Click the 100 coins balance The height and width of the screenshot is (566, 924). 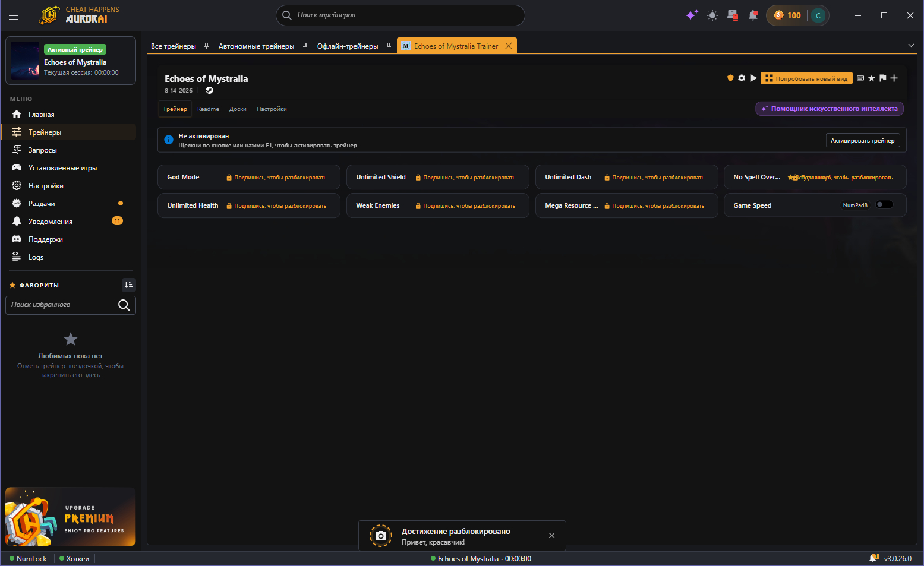[787, 15]
